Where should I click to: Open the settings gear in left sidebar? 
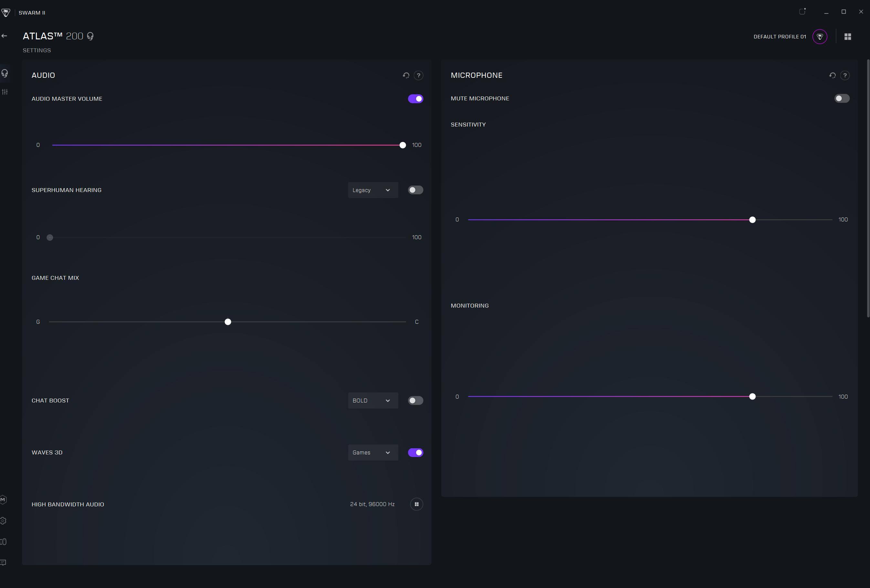click(x=3, y=521)
